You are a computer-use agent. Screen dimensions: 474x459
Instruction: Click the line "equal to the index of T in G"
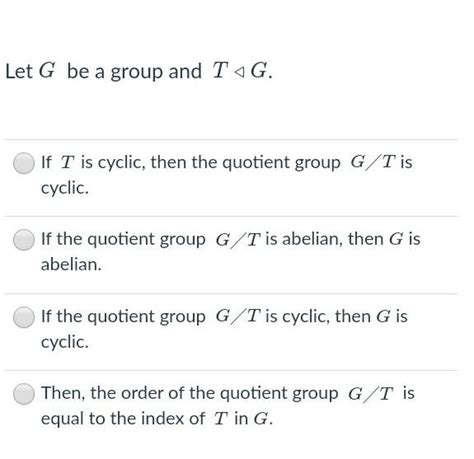157,419
